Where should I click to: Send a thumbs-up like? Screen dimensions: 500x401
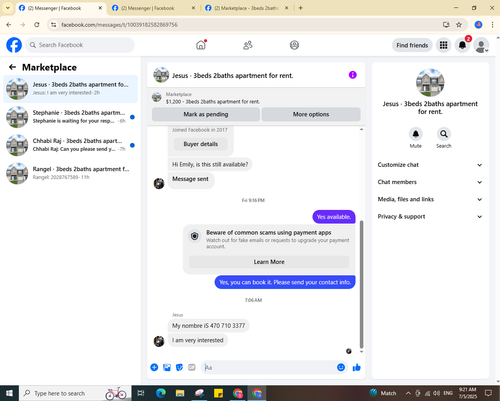[357, 367]
